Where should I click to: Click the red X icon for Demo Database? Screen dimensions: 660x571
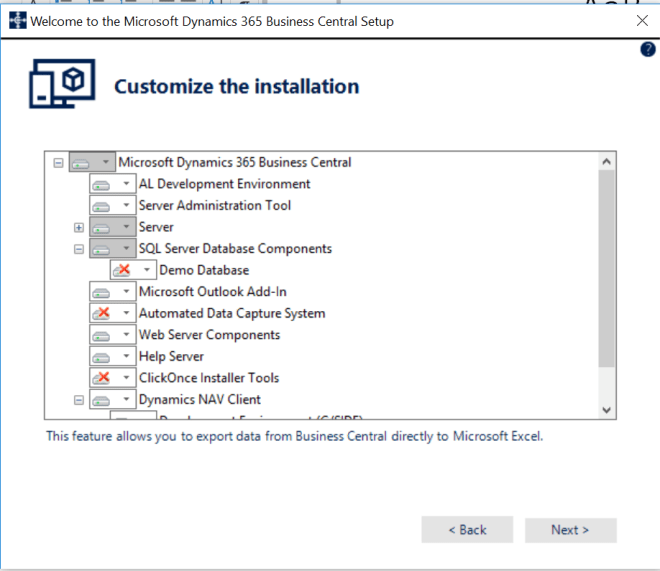[x=122, y=270]
